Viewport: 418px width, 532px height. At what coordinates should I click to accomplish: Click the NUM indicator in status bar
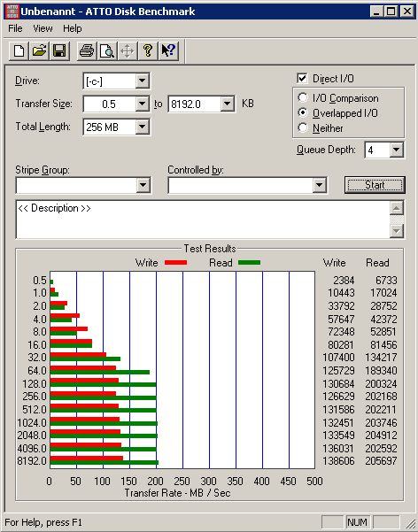[x=357, y=522]
